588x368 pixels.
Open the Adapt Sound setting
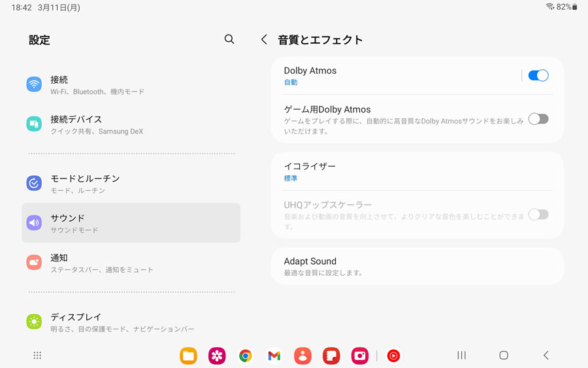(417, 266)
